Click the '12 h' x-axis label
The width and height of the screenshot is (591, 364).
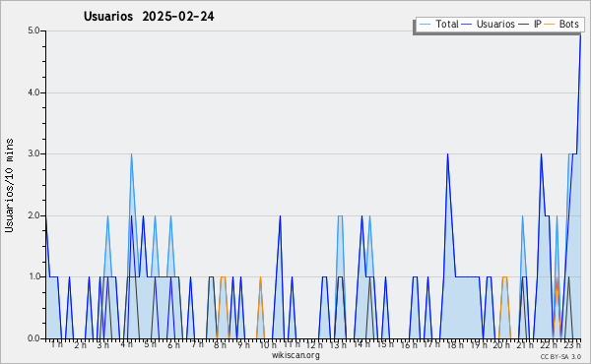[314, 345]
